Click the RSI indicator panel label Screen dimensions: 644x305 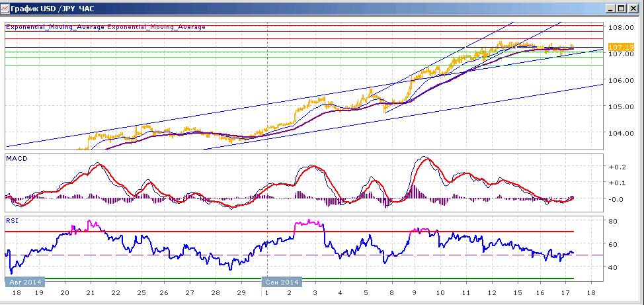pyautogui.click(x=11, y=220)
